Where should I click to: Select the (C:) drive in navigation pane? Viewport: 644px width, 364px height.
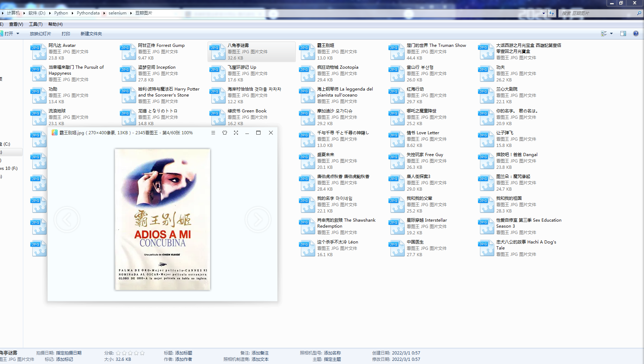click(x=6, y=144)
